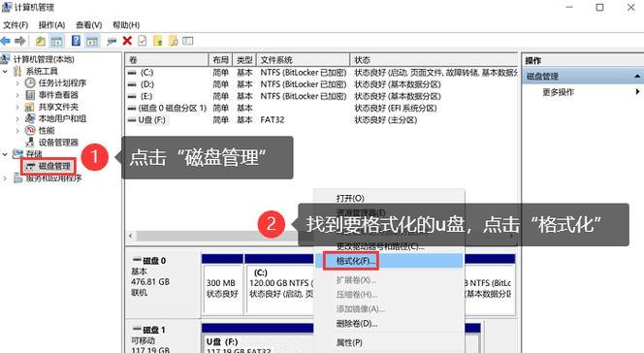This screenshot has height=353, width=644.
Task: Click the blue Help question-mark icon
Action: (76, 41)
